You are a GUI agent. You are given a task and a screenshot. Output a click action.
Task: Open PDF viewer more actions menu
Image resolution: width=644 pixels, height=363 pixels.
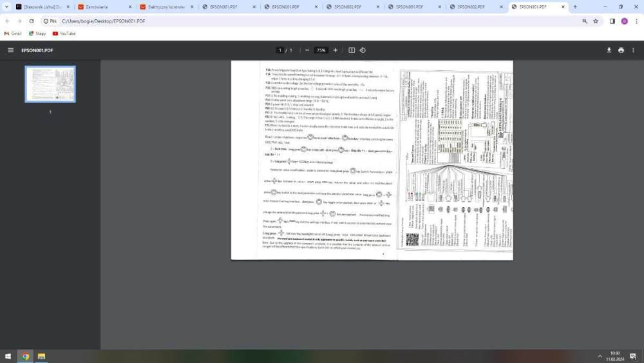click(634, 50)
